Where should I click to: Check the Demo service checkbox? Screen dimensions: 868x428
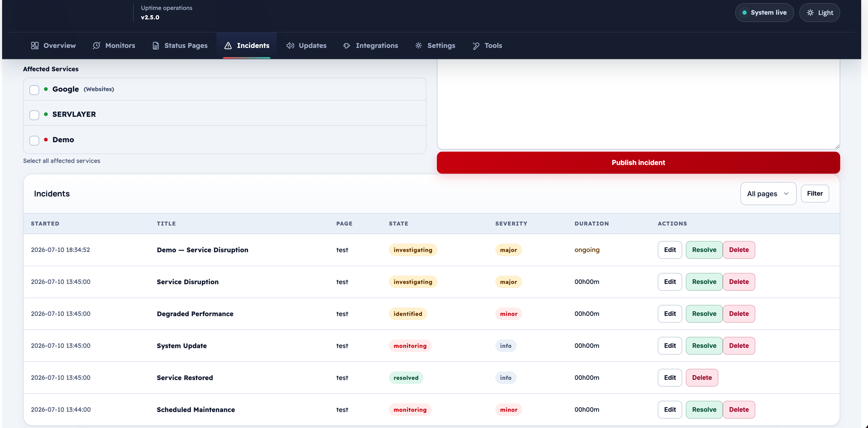pyautogui.click(x=34, y=140)
